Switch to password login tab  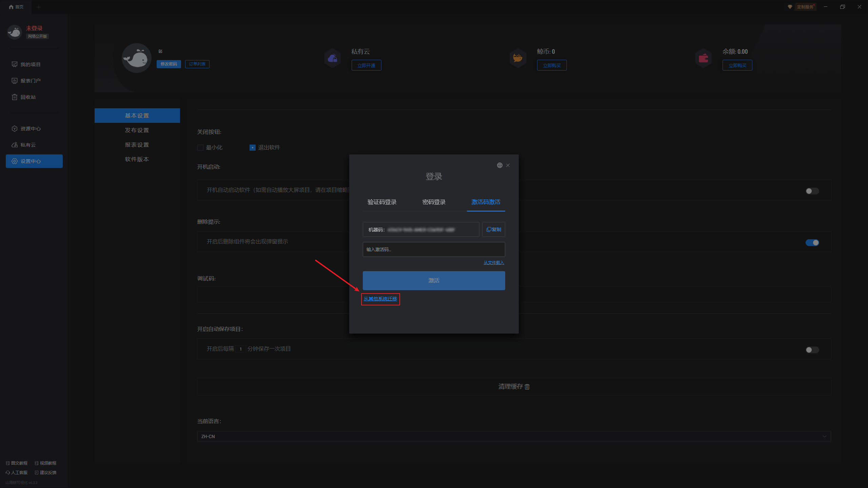(434, 202)
